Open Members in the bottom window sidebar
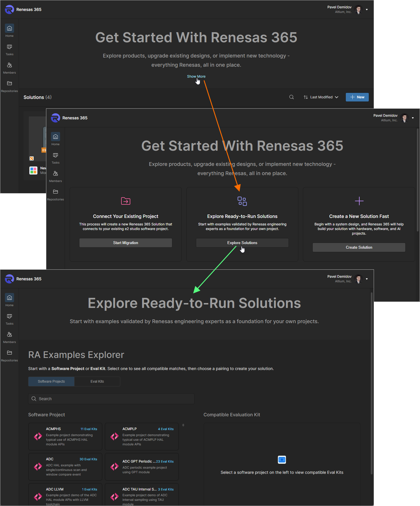Image resolution: width=420 pixels, height=506 pixels. tap(9, 337)
